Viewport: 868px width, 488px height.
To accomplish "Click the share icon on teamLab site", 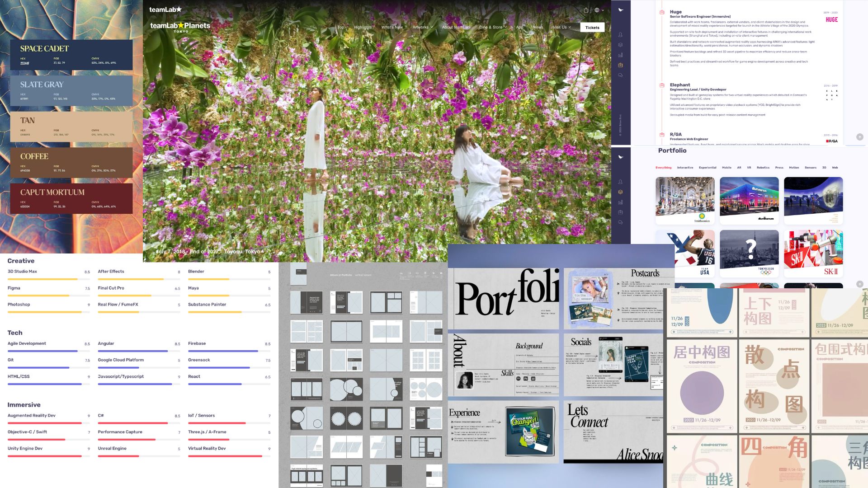I will click(x=586, y=10).
